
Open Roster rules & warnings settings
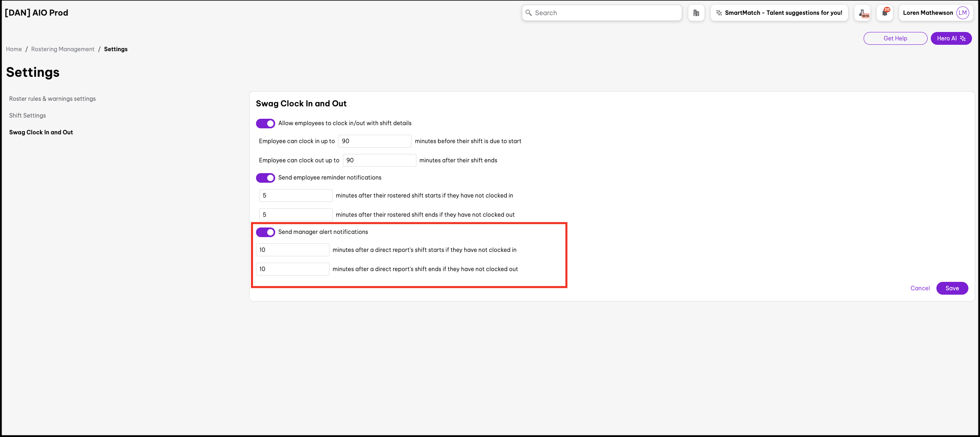point(52,99)
